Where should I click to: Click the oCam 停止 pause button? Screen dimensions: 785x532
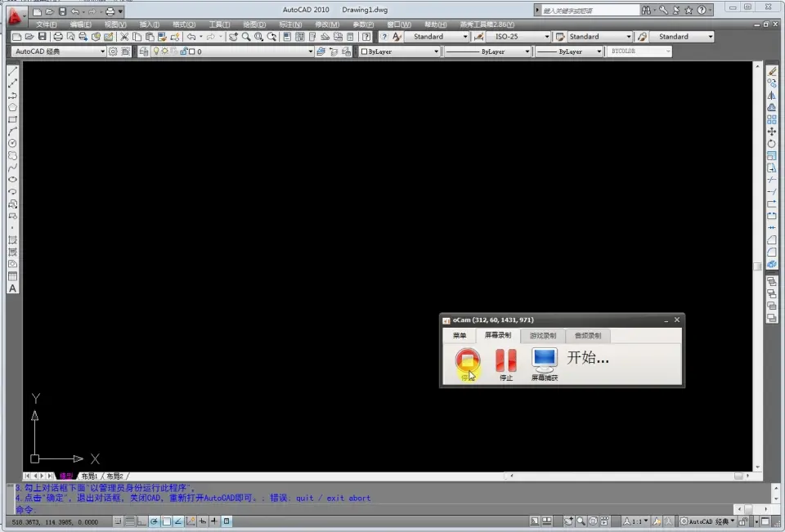tap(506, 364)
